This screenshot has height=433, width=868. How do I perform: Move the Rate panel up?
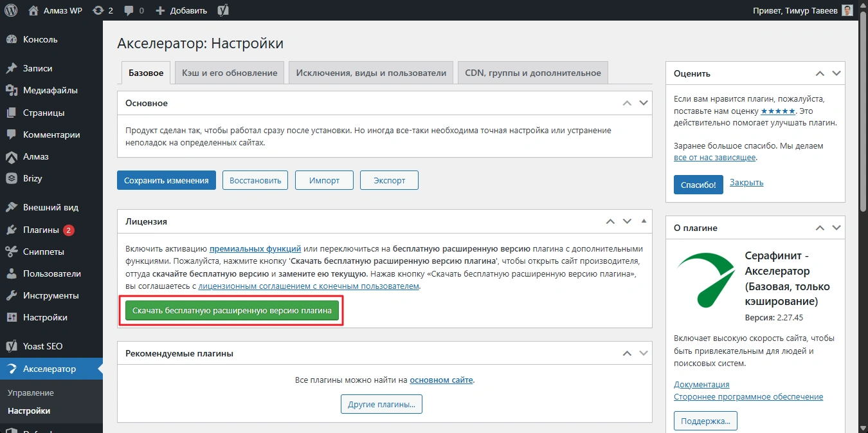(x=820, y=73)
